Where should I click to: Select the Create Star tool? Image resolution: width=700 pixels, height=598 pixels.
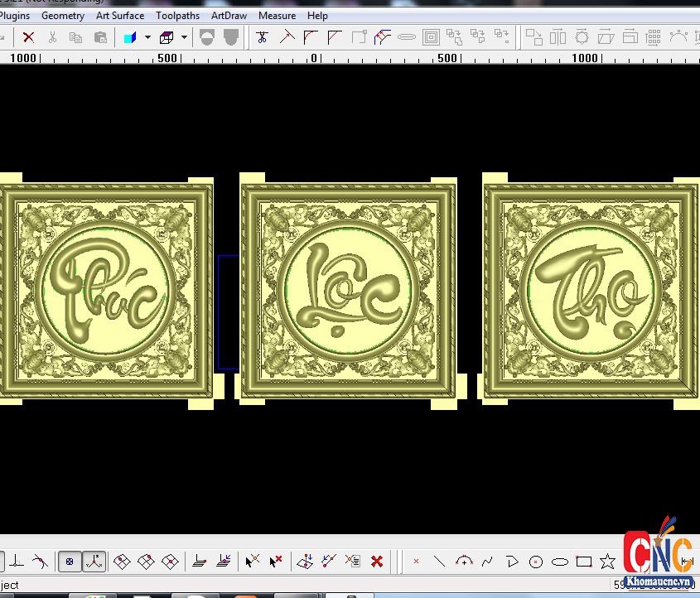tap(607, 562)
